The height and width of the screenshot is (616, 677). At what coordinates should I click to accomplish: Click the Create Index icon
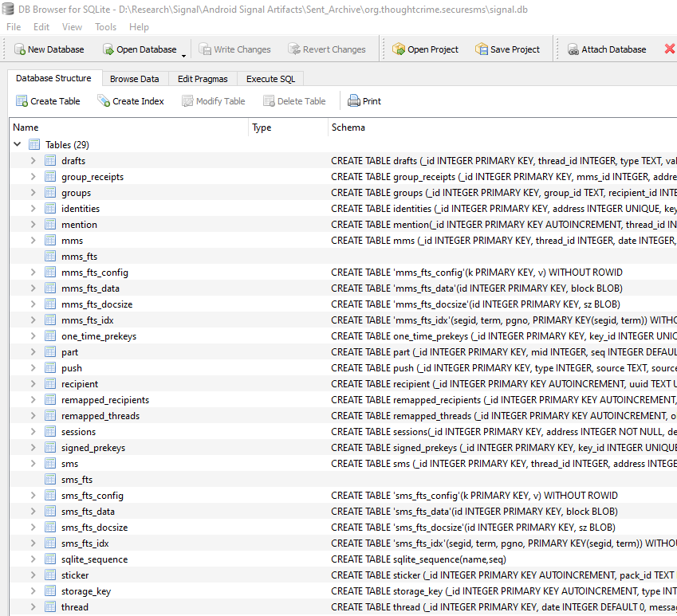(x=104, y=101)
